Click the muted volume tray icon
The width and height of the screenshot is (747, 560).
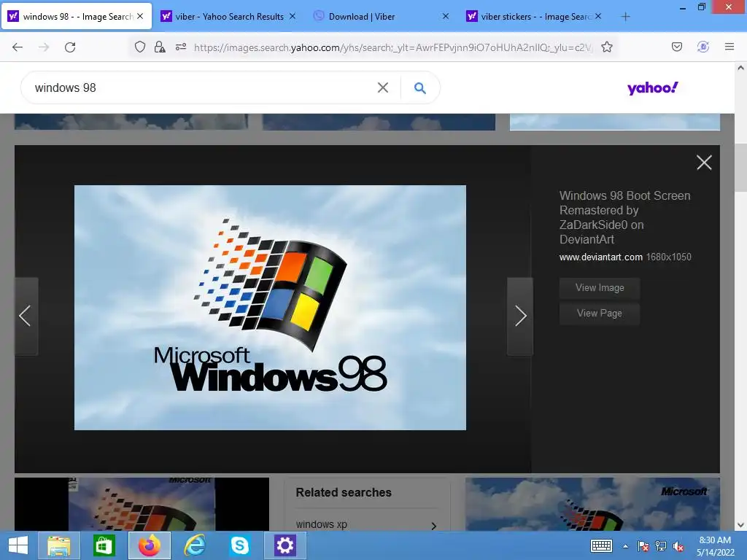tap(678, 546)
